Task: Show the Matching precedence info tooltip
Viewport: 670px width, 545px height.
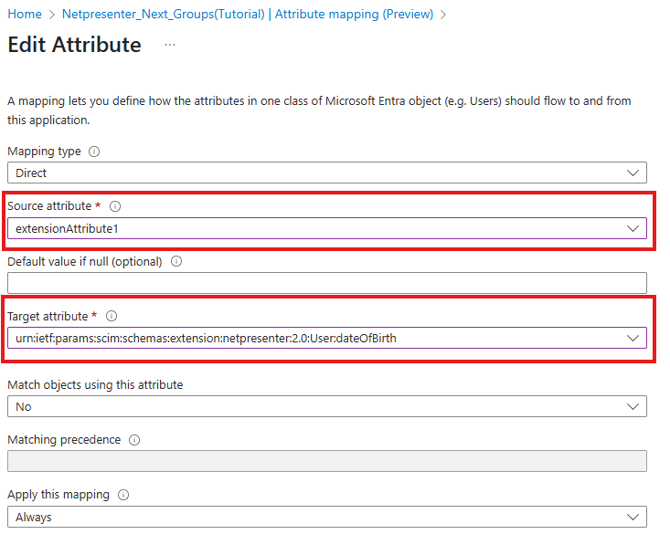Action: click(135, 440)
